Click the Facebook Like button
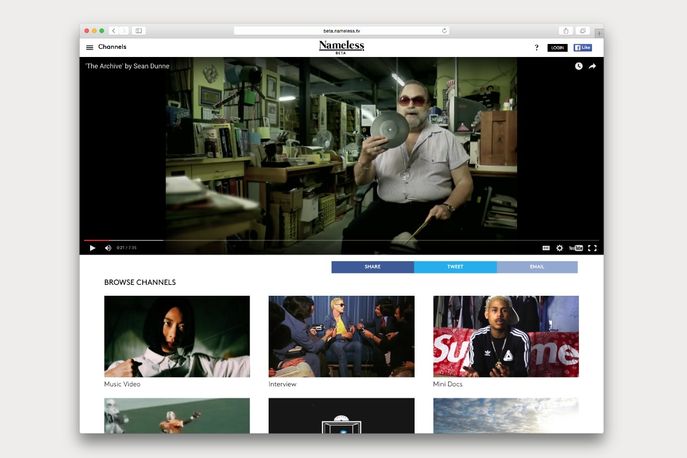The image size is (687, 458). (x=583, y=47)
